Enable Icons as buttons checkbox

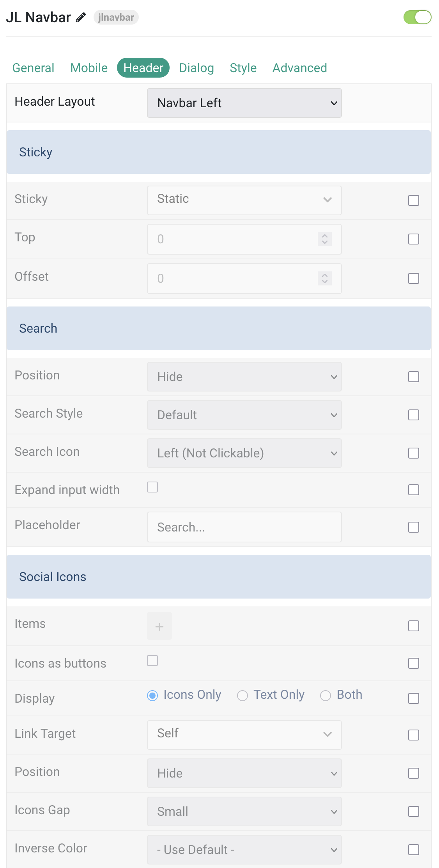[x=152, y=661]
